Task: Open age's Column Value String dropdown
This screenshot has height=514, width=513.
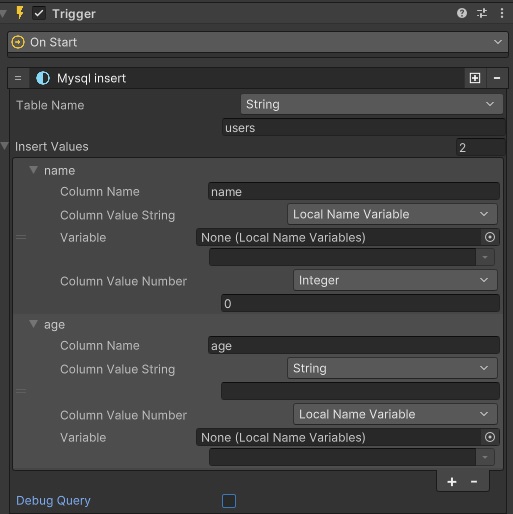Action: (x=392, y=368)
